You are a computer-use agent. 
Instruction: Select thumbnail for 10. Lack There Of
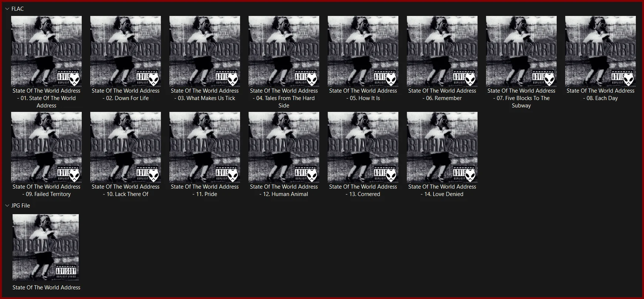(x=125, y=147)
